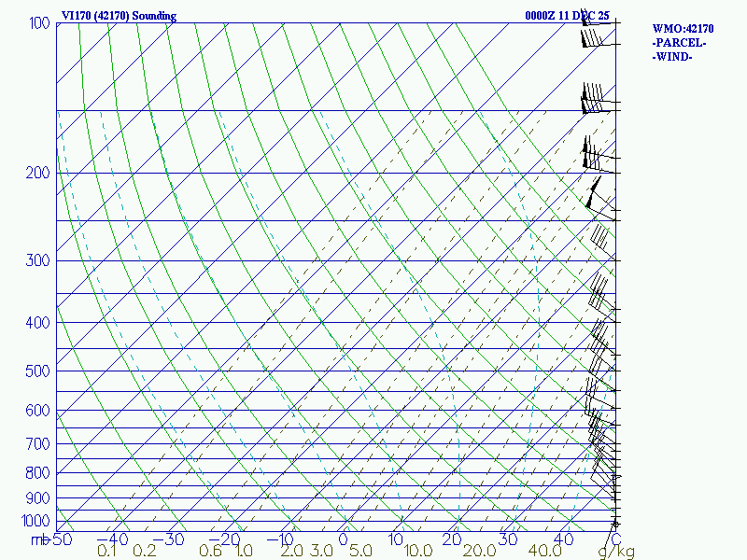Click the 1.0 mixing ratio label
This screenshot has height=560, width=747.
click(x=244, y=551)
